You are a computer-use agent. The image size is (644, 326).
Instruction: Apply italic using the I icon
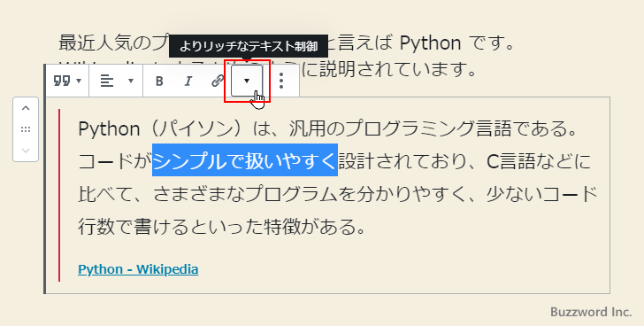(188, 81)
